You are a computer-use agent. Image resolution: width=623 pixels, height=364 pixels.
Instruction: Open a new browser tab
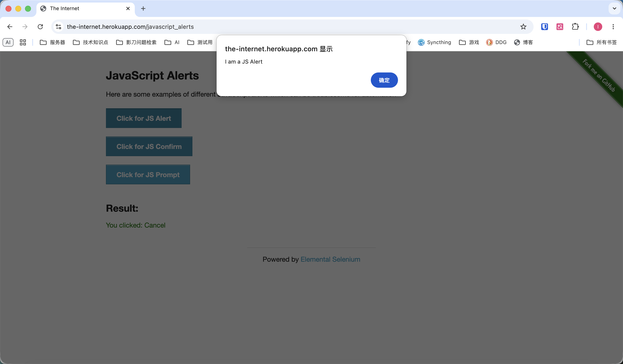[143, 8]
